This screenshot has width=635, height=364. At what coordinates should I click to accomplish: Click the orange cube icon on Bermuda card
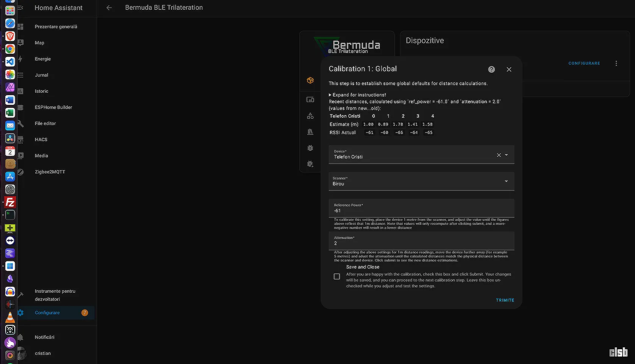[310, 80]
